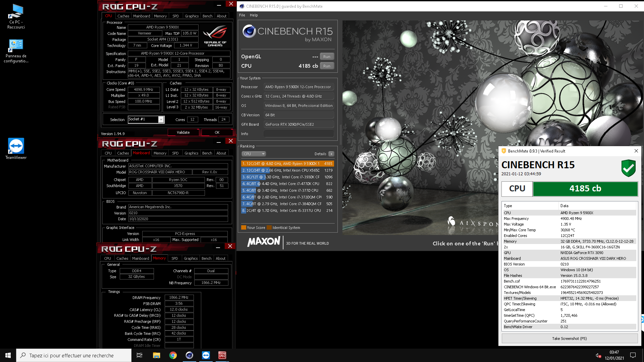The width and height of the screenshot is (644, 362).
Task: Click the Info input field in Cinebench
Action: point(299,134)
